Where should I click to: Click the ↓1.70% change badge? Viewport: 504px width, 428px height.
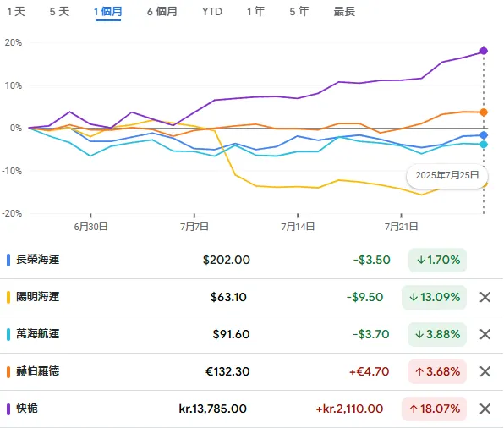(437, 261)
